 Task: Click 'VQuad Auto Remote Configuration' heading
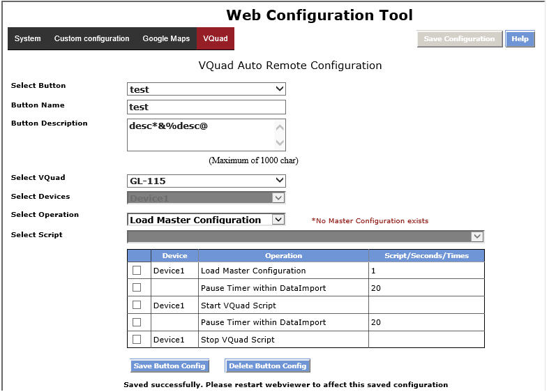point(290,66)
